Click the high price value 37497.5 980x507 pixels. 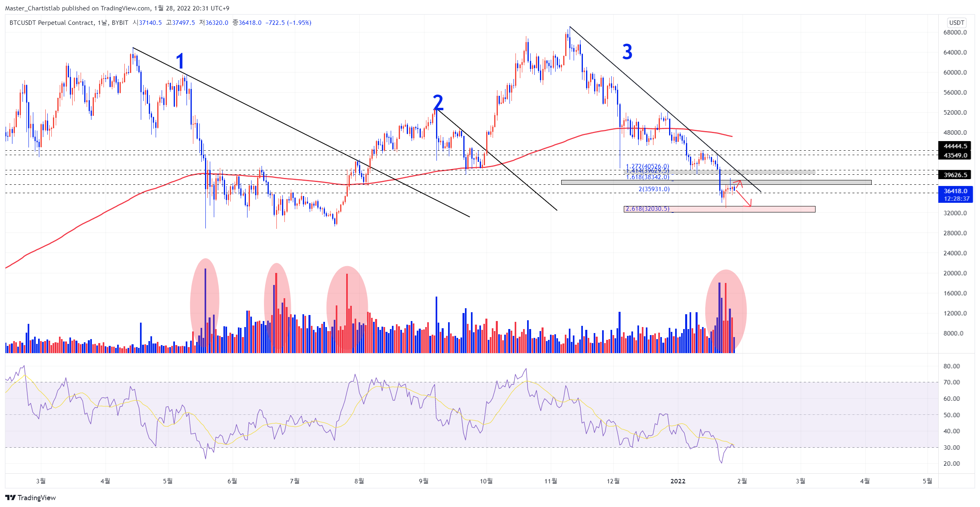point(183,23)
